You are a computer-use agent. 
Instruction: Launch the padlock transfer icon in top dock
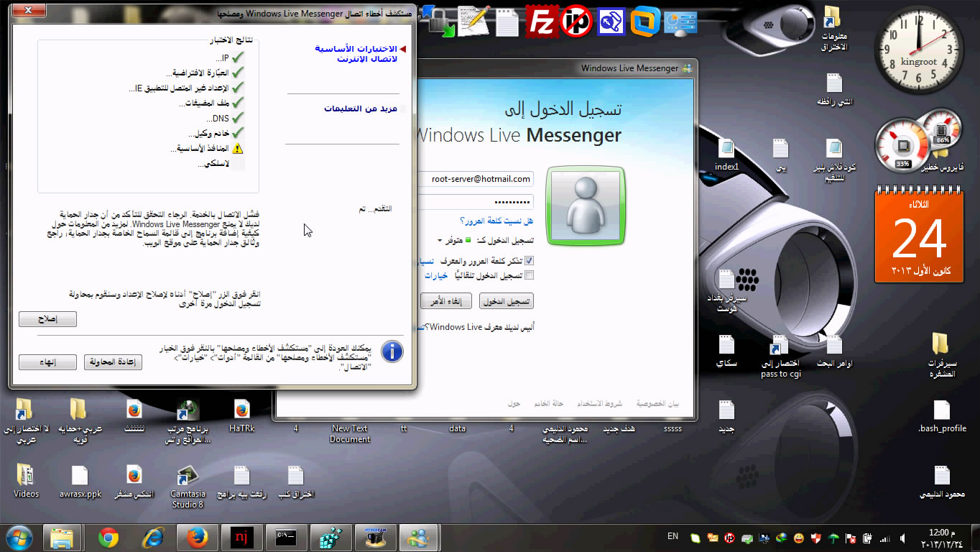(438, 21)
